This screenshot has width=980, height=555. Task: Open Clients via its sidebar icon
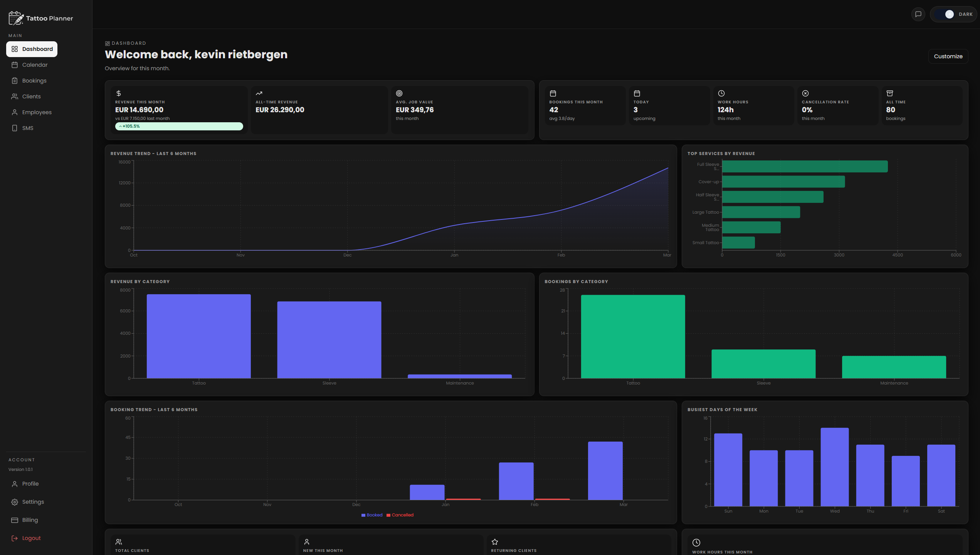(15, 96)
